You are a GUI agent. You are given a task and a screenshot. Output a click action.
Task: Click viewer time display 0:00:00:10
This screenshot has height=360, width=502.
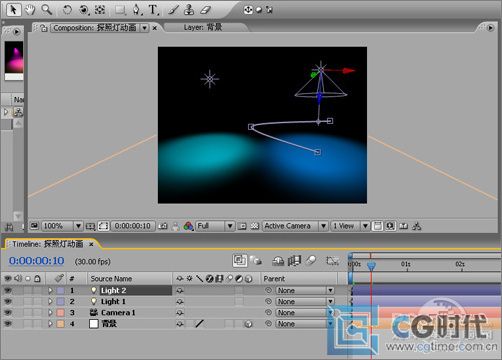coord(133,226)
